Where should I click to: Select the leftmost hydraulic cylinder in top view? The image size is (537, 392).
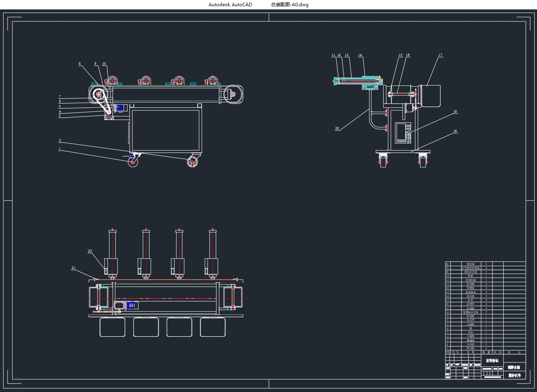pos(113,251)
